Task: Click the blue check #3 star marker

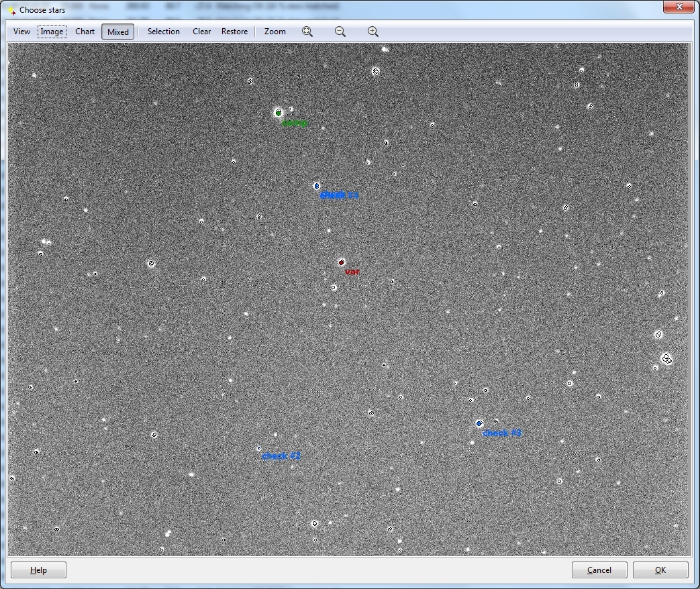Action: coord(480,424)
